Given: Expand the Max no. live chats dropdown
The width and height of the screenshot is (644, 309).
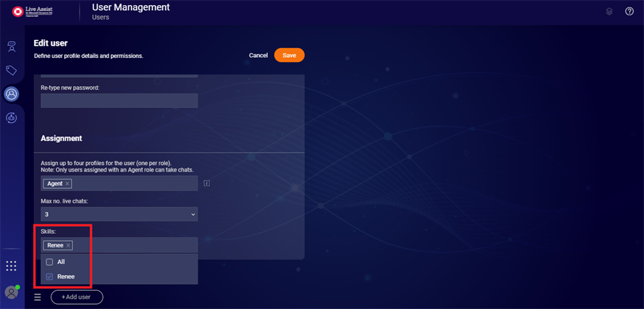Looking at the screenshot, I should click(119, 214).
